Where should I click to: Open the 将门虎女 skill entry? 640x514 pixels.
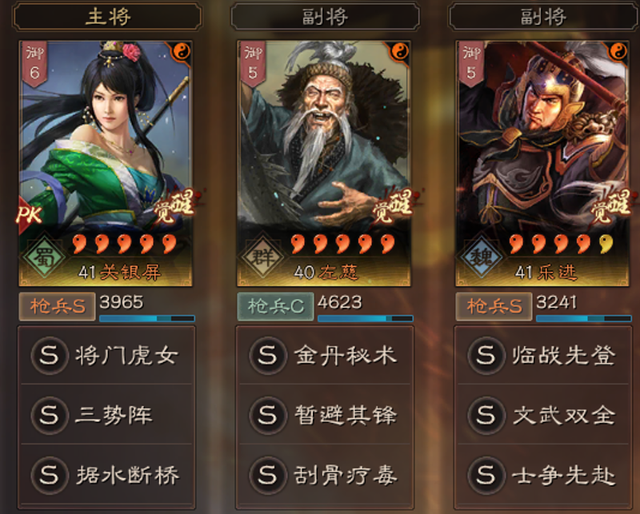pyautogui.click(x=106, y=355)
